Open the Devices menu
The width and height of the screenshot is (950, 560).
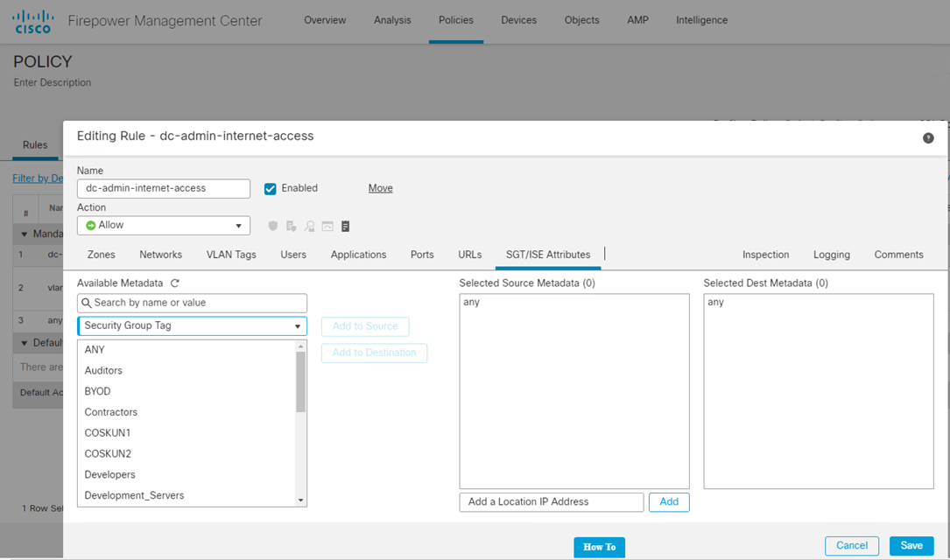click(519, 20)
